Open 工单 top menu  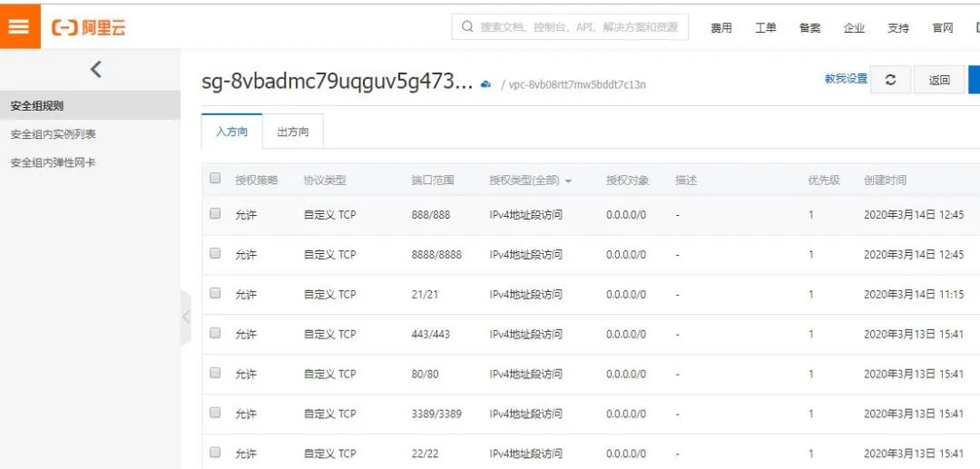[766, 27]
